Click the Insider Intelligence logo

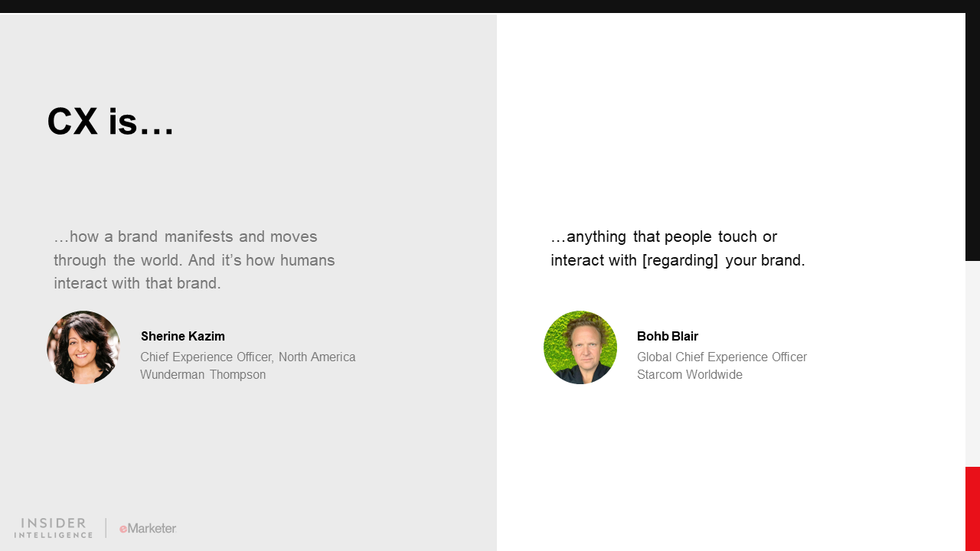tap(54, 528)
